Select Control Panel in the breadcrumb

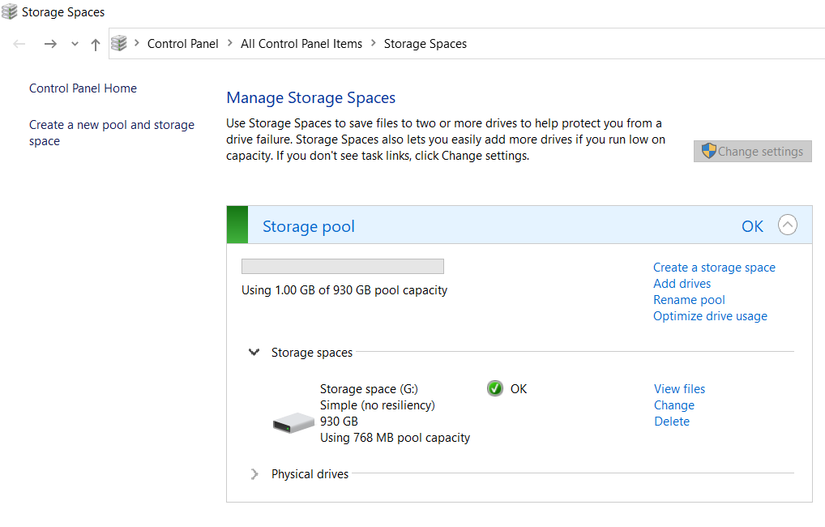183,44
